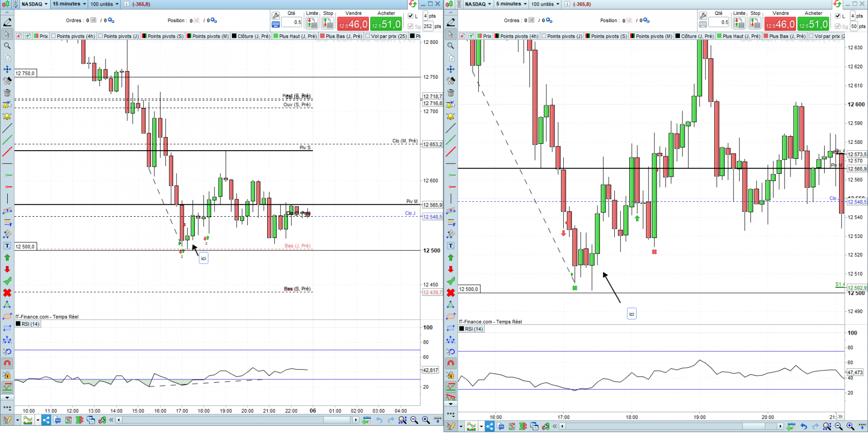Toggle Vol par prix (25) checkbox in left chart
Image resolution: width=868 pixels, height=433 pixels.
click(368, 36)
